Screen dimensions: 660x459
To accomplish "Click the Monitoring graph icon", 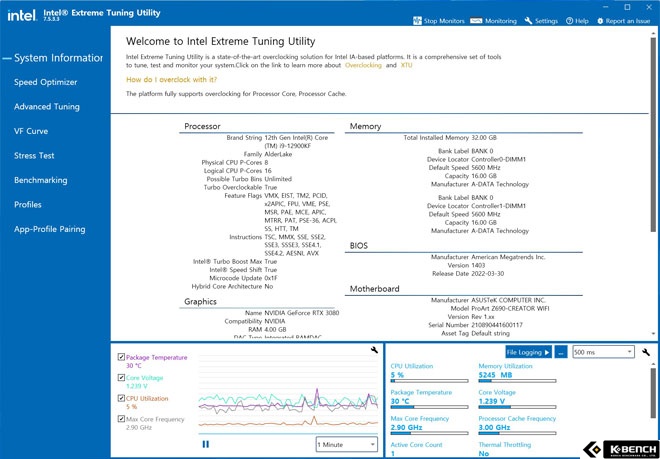I will coord(476,21).
